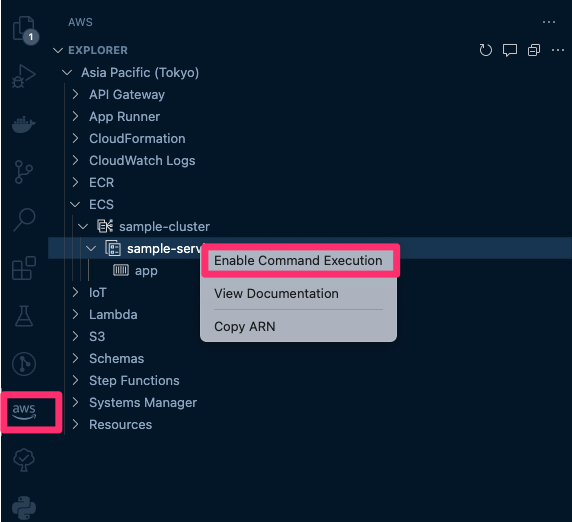
Task: Open the AWS Toolkit sidebar icon
Action: 24,411
